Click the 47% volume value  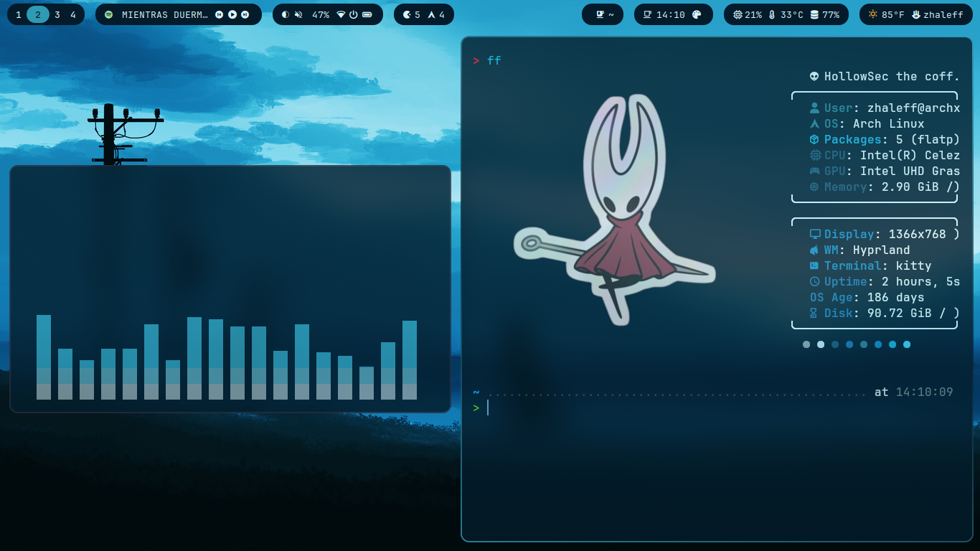(x=321, y=14)
